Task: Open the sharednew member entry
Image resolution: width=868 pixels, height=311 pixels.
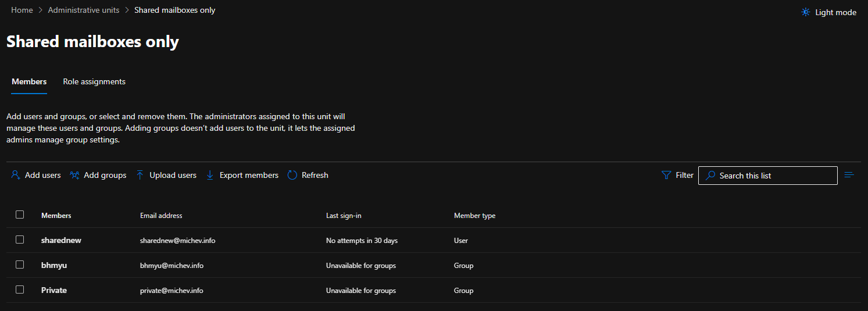Action: click(x=61, y=240)
